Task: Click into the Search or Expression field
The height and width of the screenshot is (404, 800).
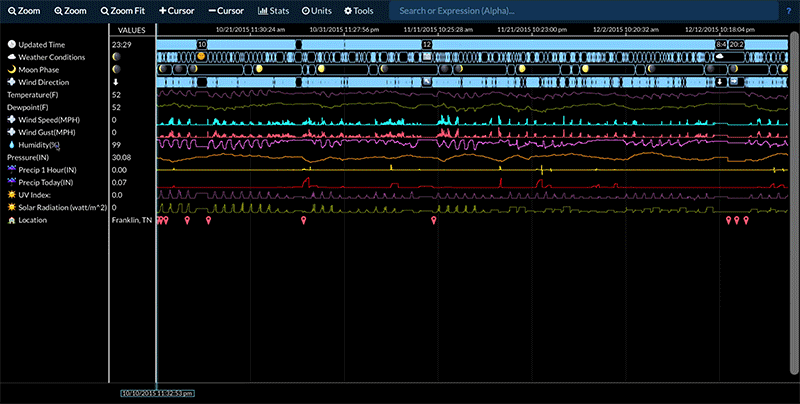Action: click(x=580, y=10)
